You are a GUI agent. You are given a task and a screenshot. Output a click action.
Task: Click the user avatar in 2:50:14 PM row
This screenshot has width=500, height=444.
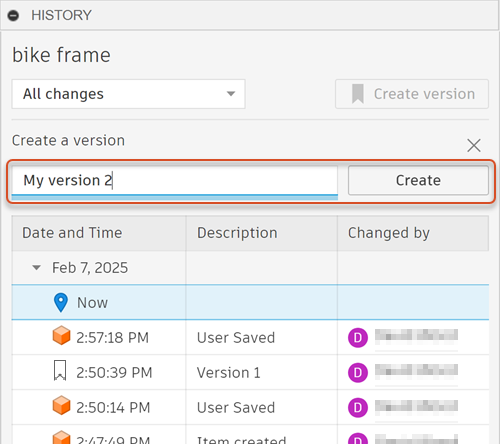pyautogui.click(x=358, y=408)
